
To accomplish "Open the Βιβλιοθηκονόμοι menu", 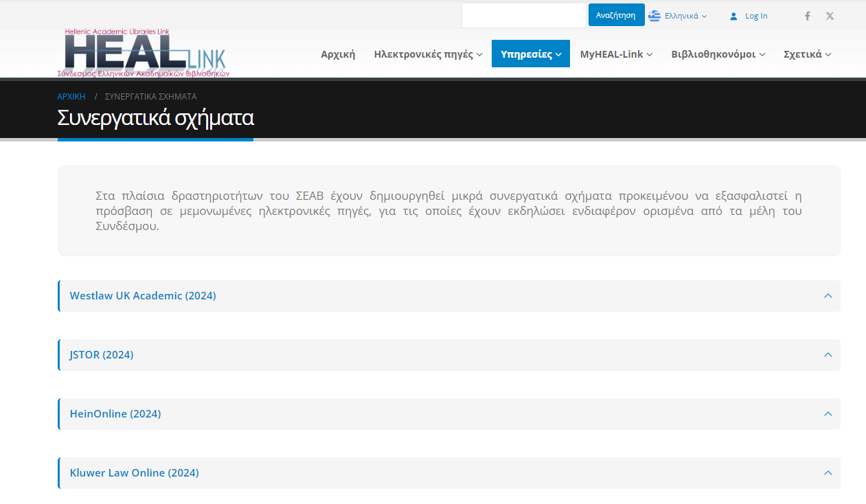I will pos(718,54).
